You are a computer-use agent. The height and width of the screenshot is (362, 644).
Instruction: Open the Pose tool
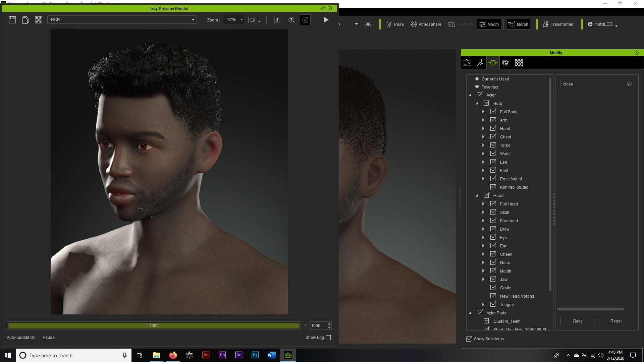click(395, 24)
